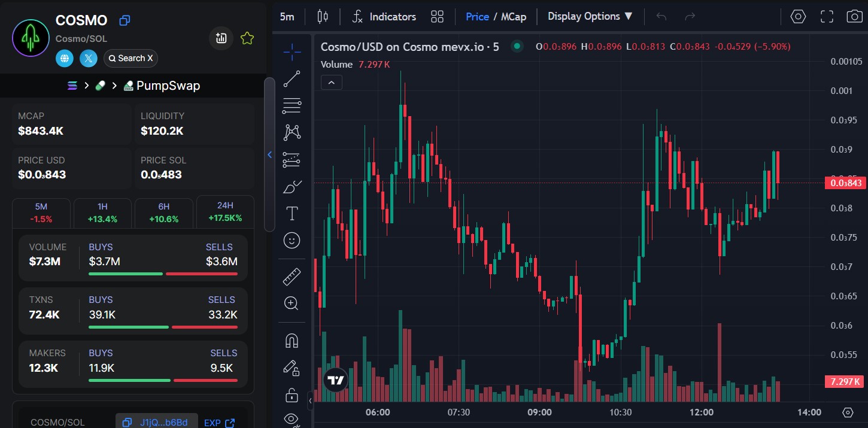Open the emoji sticker tool
Viewport: 868px width, 428px height.
292,240
